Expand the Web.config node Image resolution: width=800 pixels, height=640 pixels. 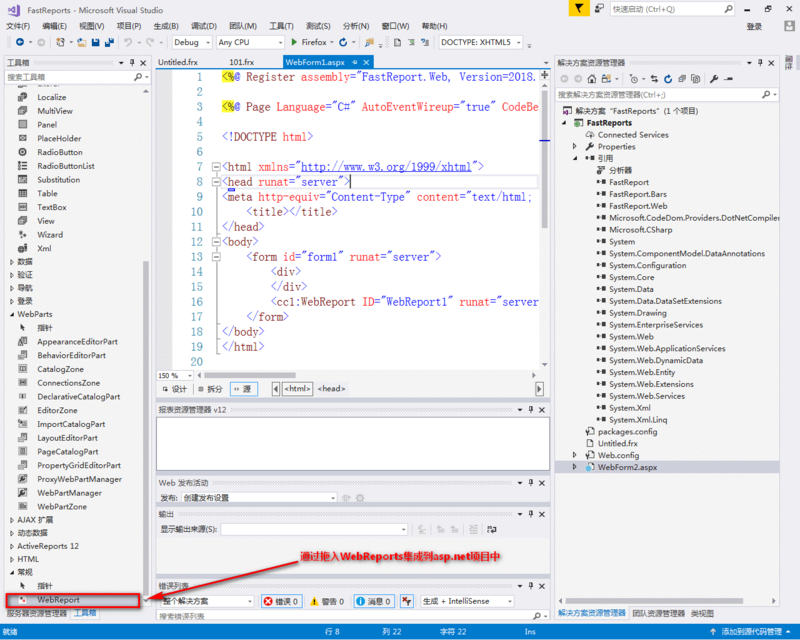(x=575, y=455)
